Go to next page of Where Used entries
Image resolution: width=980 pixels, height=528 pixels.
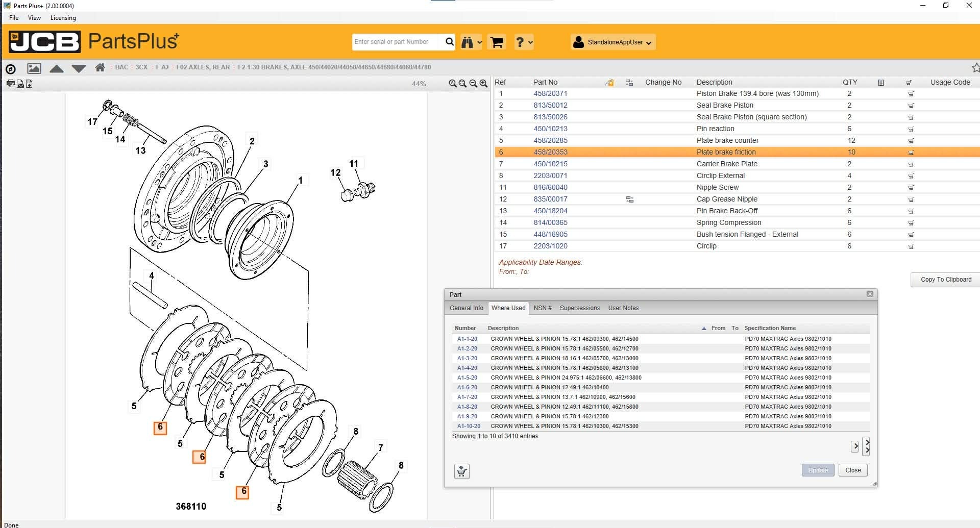[855, 446]
